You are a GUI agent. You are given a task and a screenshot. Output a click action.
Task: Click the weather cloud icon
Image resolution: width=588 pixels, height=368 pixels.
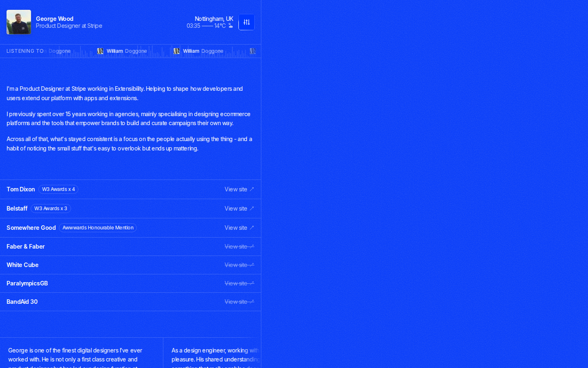pyautogui.click(x=231, y=26)
